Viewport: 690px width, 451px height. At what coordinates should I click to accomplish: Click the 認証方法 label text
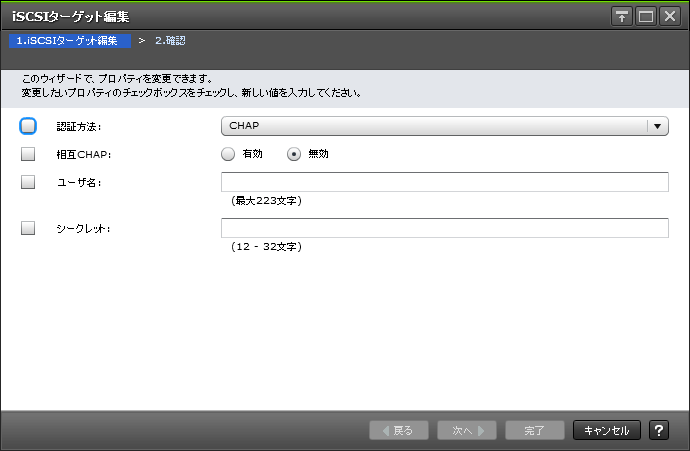coord(79,127)
